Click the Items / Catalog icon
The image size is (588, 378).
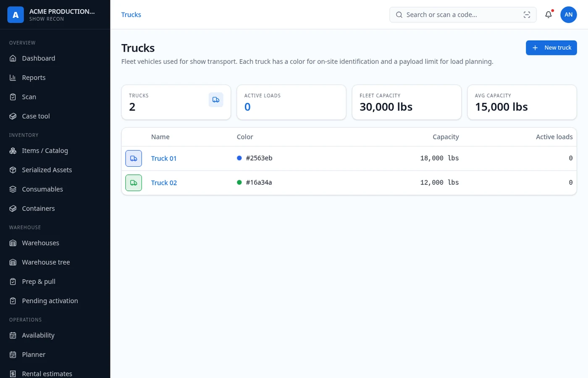[x=13, y=151]
